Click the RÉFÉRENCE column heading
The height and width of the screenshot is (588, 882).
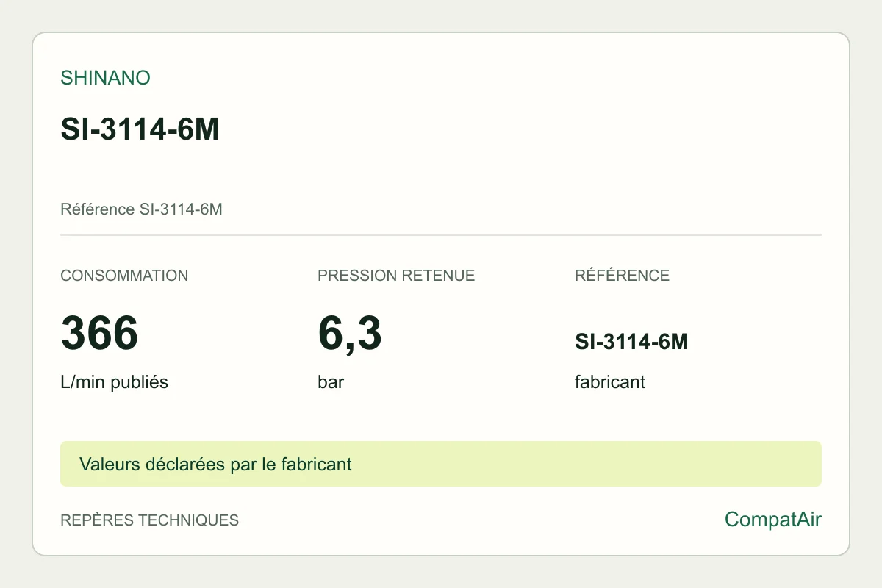622,276
